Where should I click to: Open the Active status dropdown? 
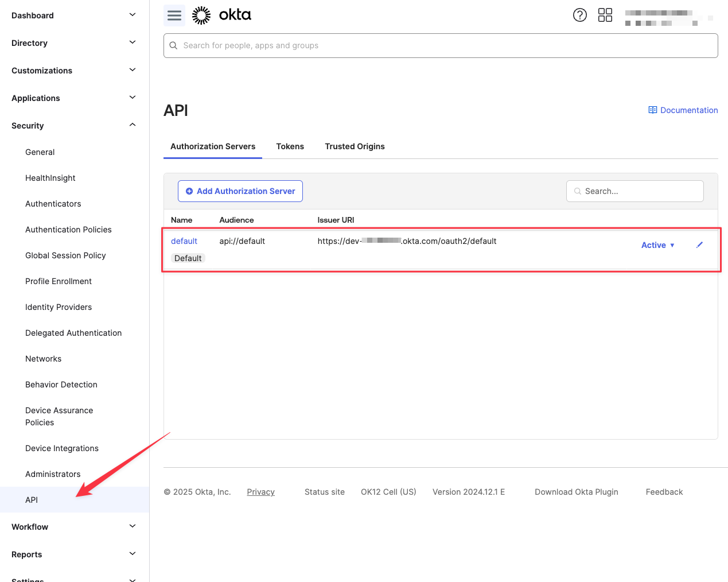coord(657,245)
